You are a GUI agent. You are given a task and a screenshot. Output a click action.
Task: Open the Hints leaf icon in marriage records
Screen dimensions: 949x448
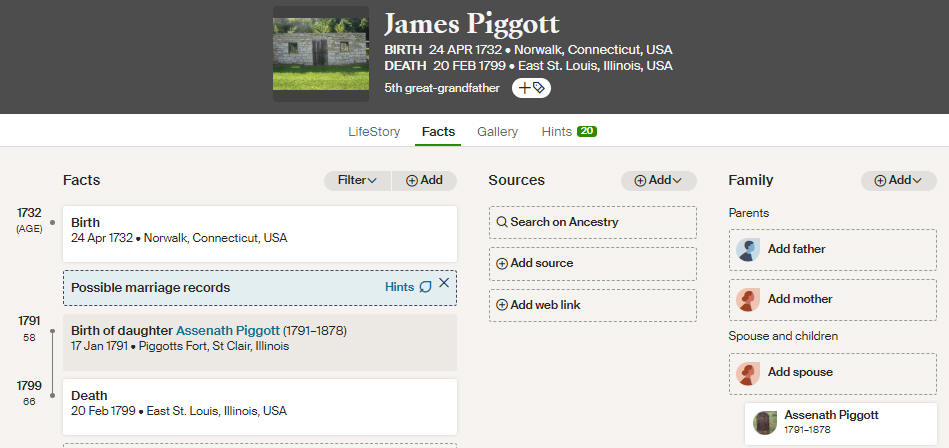(x=426, y=287)
